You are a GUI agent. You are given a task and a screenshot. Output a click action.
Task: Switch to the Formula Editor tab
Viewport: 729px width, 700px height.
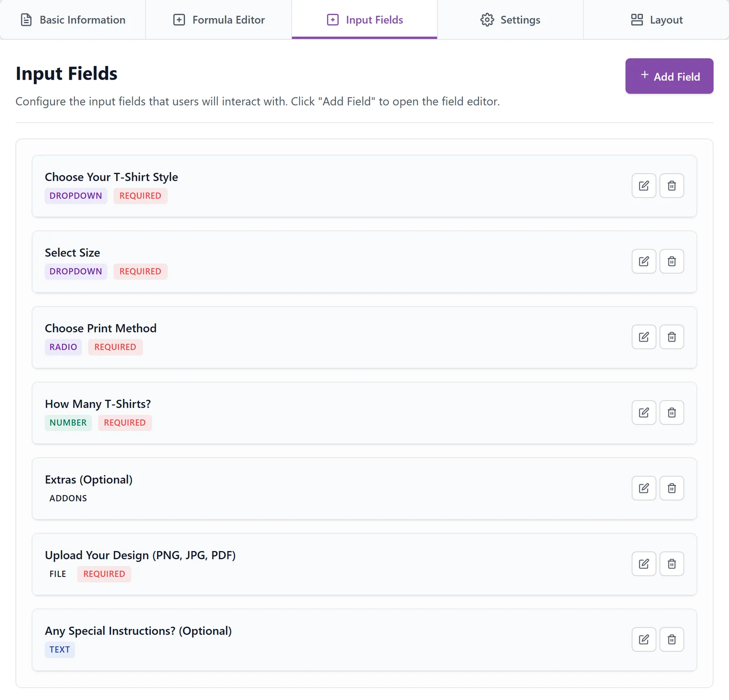click(219, 20)
